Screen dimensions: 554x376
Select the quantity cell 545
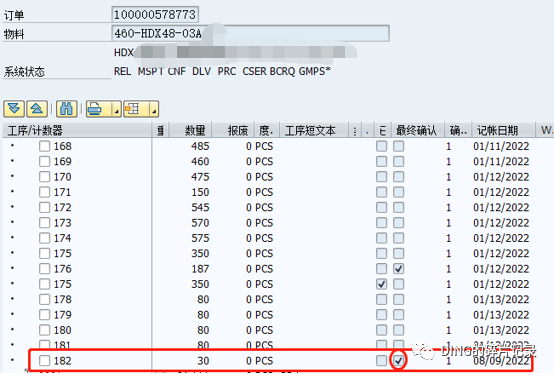[200, 207]
